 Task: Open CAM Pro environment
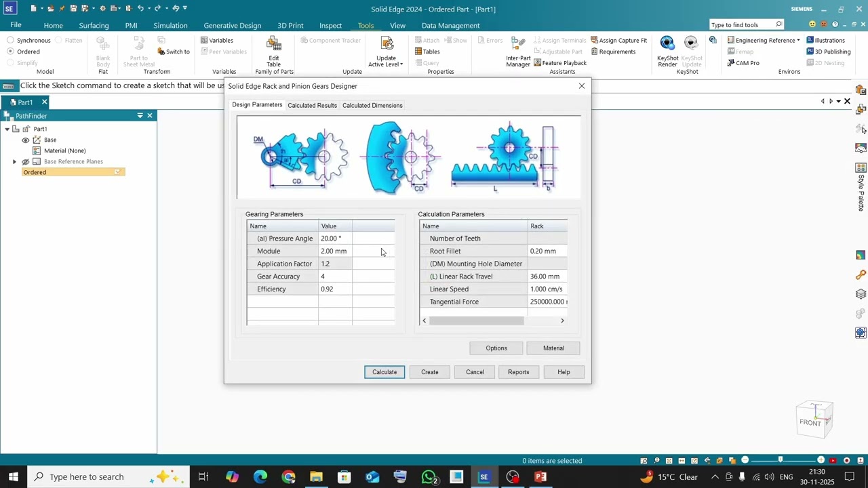pyautogui.click(x=743, y=63)
